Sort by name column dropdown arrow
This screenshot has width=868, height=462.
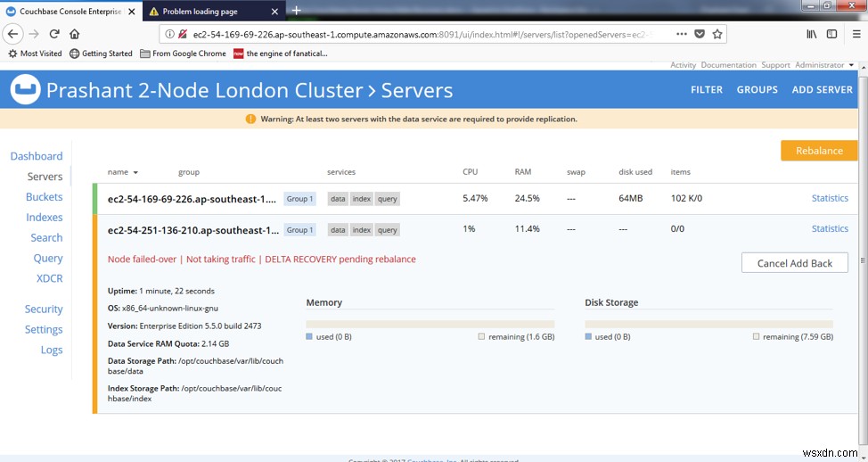point(135,173)
